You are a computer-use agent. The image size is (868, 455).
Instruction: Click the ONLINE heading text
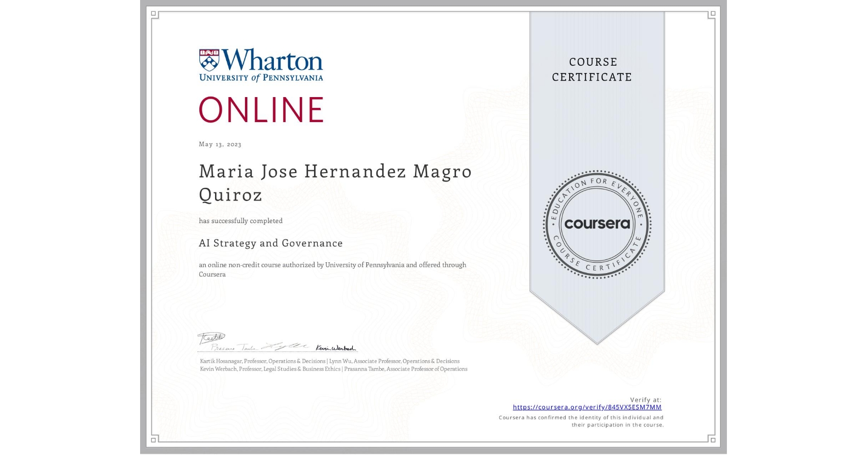[x=261, y=110]
